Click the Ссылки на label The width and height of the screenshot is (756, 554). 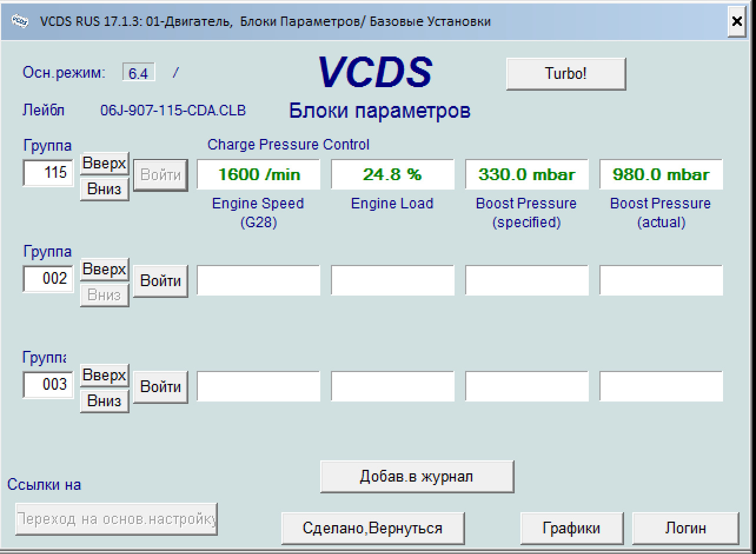click(44, 485)
